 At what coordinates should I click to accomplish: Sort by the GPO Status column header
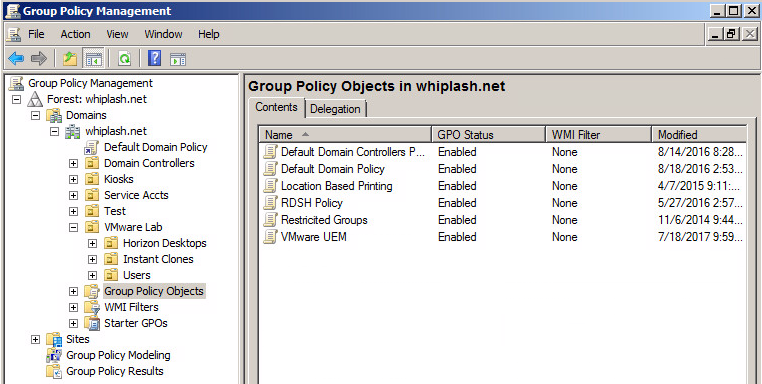point(488,135)
